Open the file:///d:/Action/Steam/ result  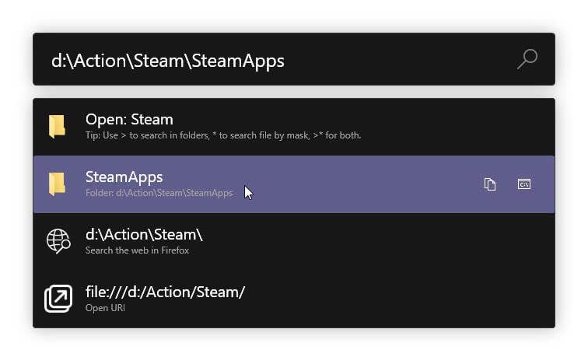tap(165, 292)
